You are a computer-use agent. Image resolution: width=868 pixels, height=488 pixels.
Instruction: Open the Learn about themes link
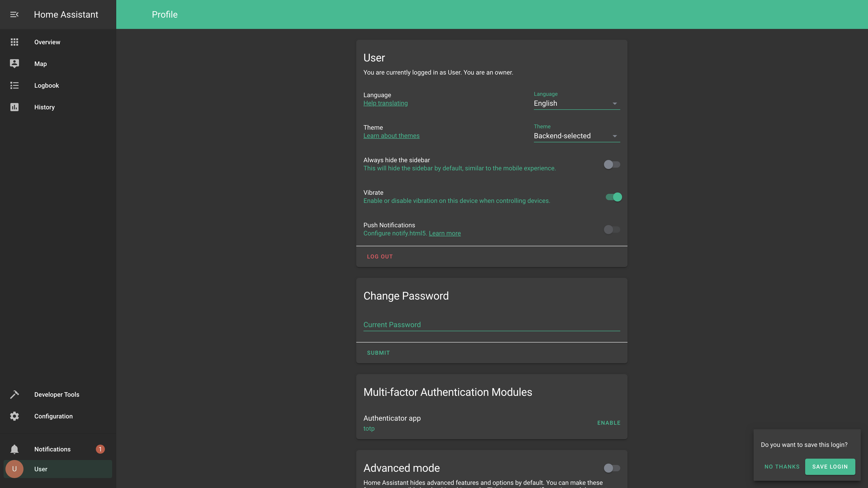tap(391, 136)
